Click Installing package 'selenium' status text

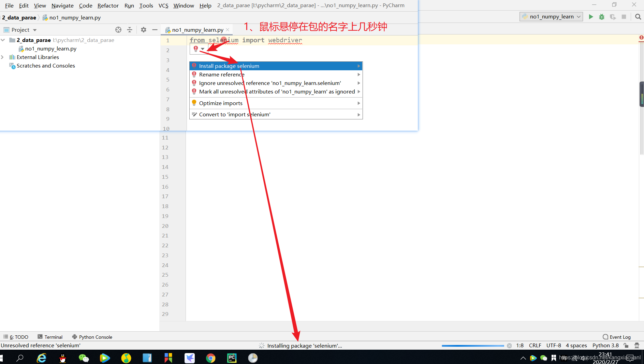304,346
